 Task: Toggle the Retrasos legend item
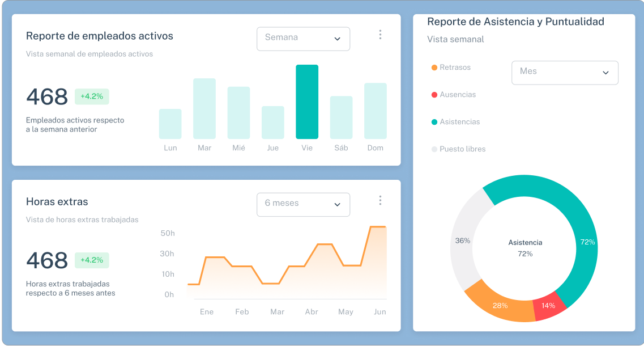[x=451, y=67]
